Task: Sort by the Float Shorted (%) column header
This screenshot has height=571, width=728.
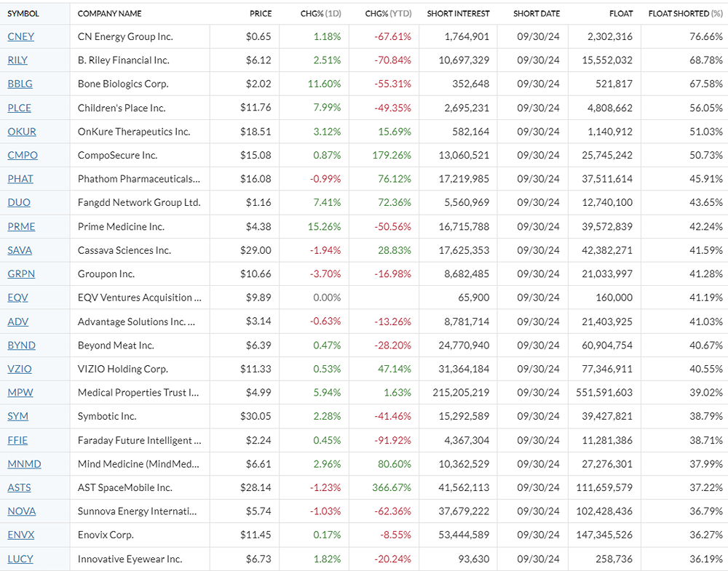Action: pyautogui.click(x=685, y=13)
